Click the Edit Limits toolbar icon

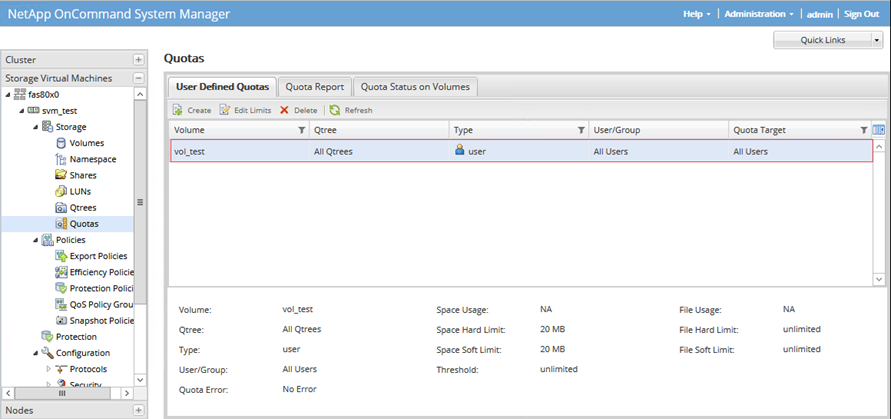(x=225, y=110)
